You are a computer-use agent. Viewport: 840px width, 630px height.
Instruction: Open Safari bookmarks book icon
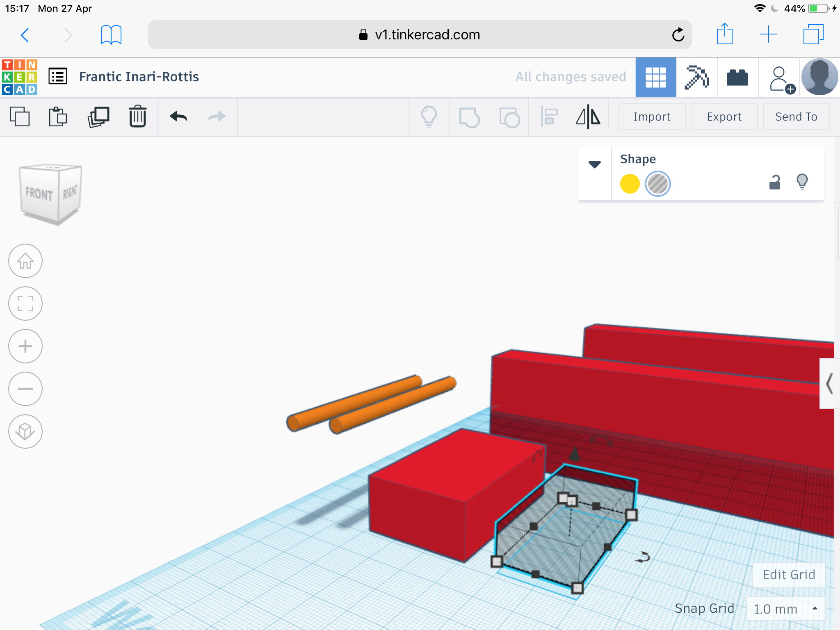(111, 35)
